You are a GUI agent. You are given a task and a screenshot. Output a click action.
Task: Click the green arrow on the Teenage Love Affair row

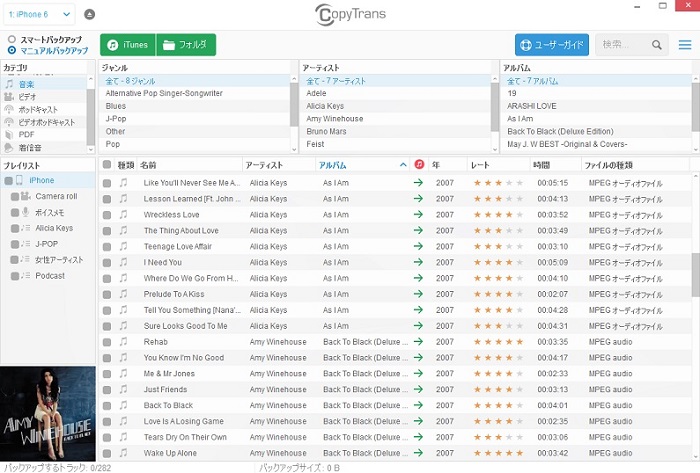(418, 246)
